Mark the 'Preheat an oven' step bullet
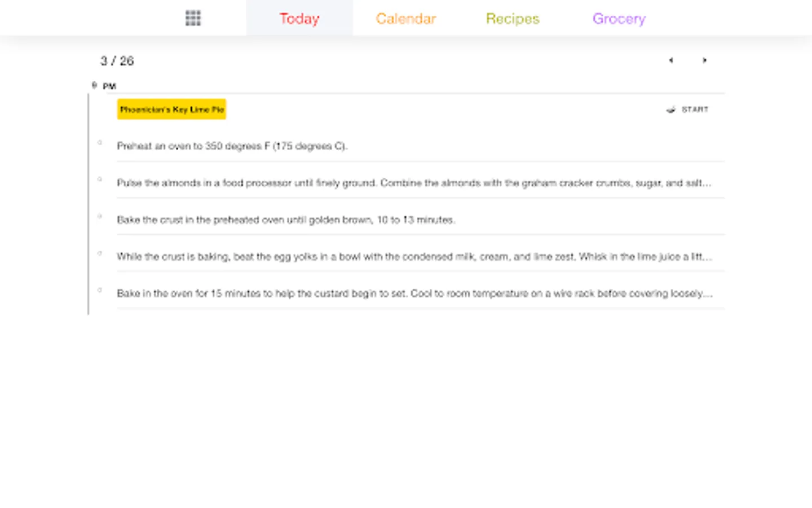 [x=100, y=143]
